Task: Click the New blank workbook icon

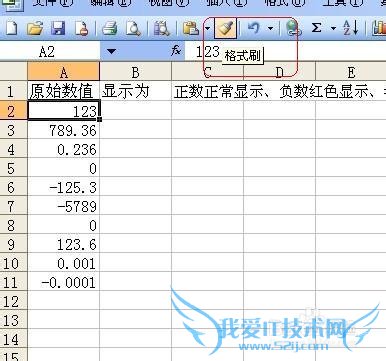Action: pyautogui.click(x=11, y=28)
